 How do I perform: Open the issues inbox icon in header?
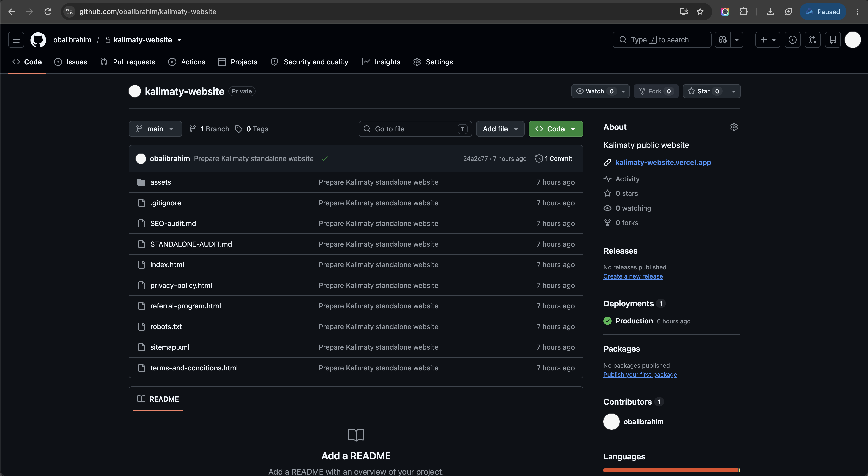(x=792, y=40)
